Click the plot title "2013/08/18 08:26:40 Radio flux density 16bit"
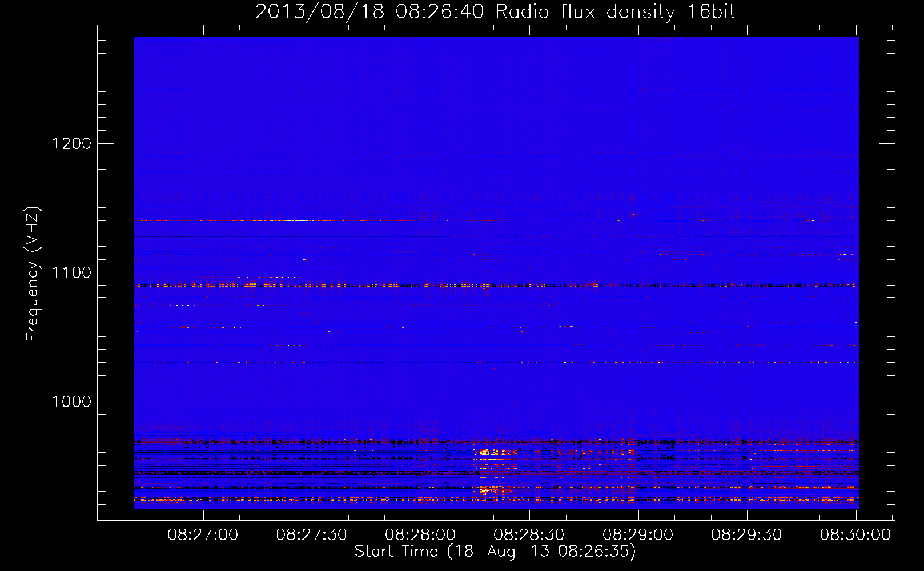The height and width of the screenshot is (571, 924). click(x=495, y=11)
